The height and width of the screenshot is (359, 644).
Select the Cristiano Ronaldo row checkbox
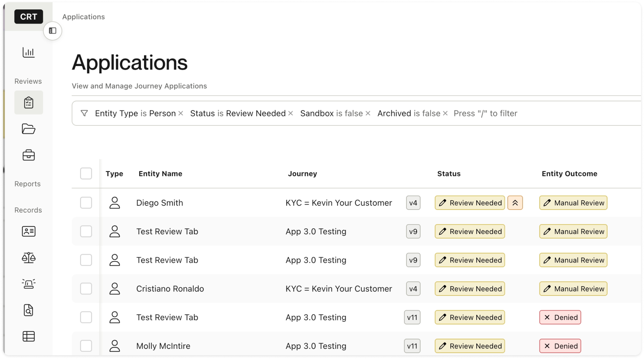click(x=86, y=289)
